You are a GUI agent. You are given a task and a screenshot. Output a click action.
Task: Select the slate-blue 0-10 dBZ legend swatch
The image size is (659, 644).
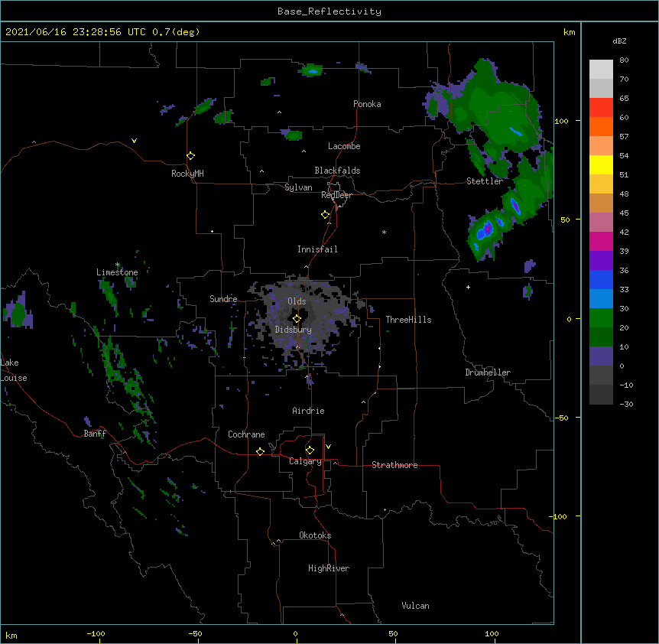tap(601, 356)
